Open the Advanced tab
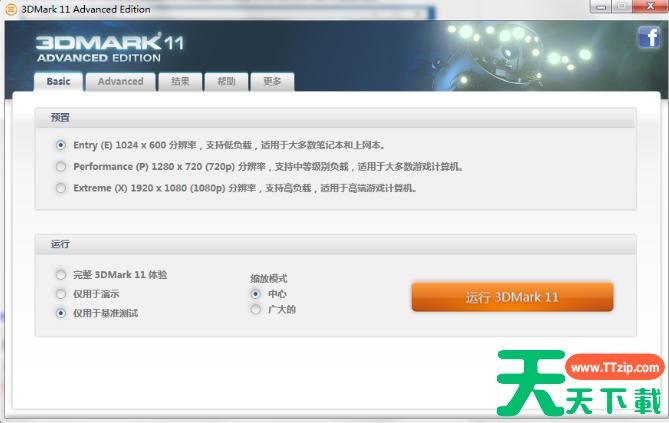 pos(120,81)
